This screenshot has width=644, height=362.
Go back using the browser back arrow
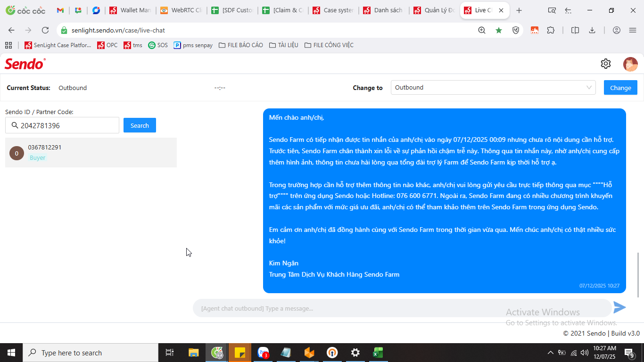click(x=11, y=30)
